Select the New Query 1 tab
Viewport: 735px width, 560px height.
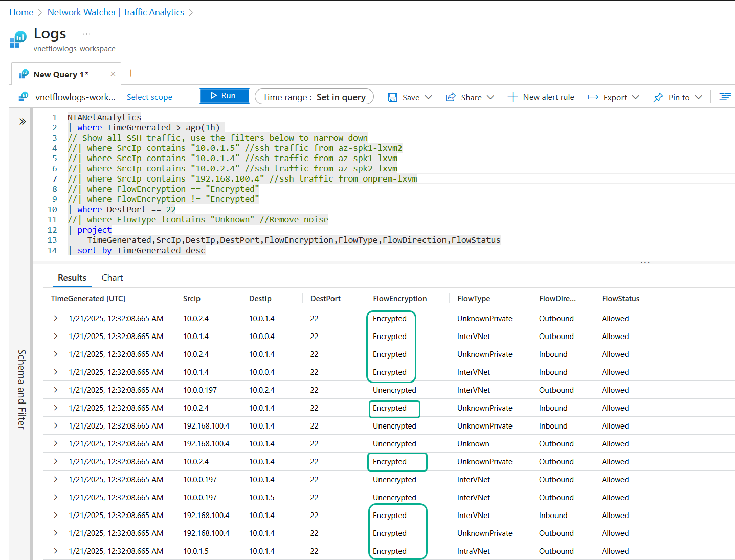coord(61,74)
